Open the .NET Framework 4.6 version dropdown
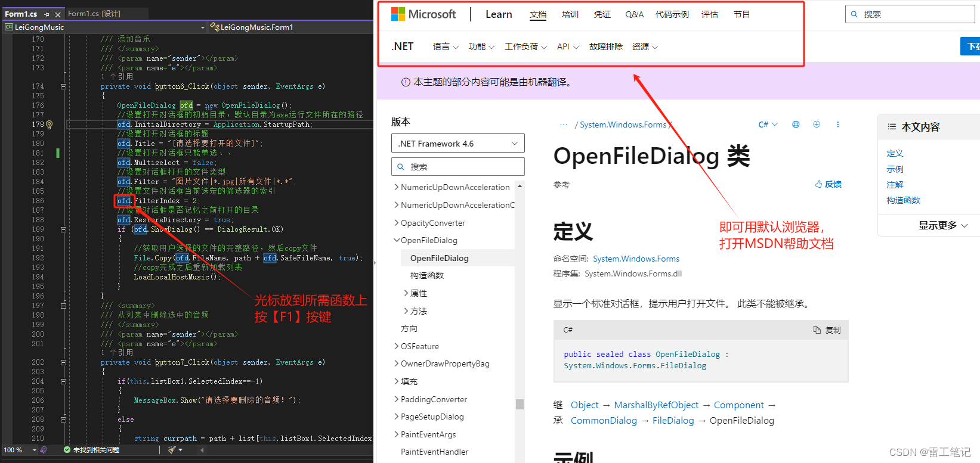Viewport: 980px width, 463px height. (458, 144)
